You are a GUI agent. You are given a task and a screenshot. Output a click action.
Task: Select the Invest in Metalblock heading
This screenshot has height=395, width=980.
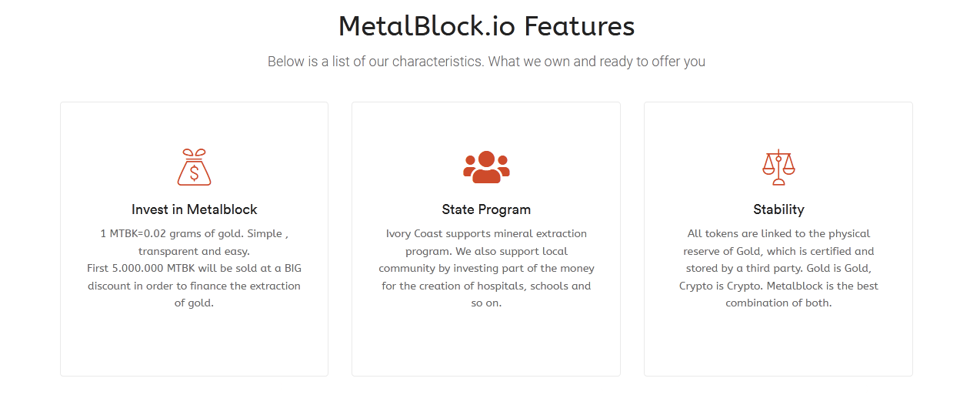point(194,209)
